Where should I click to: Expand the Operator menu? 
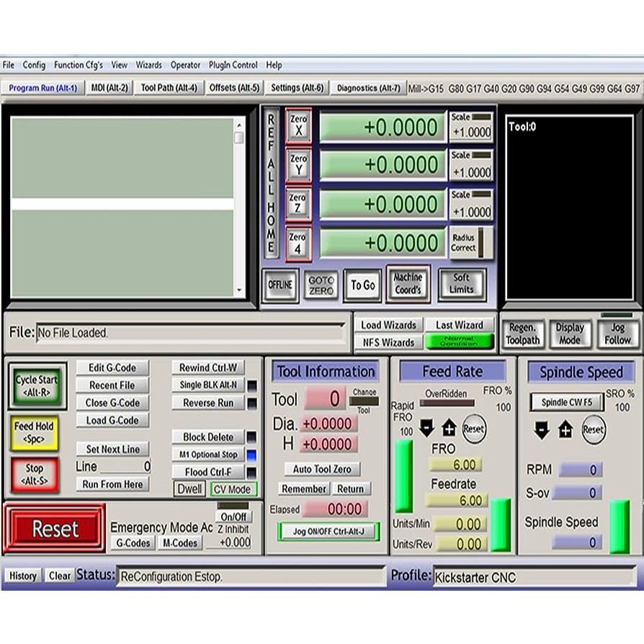coord(185,65)
